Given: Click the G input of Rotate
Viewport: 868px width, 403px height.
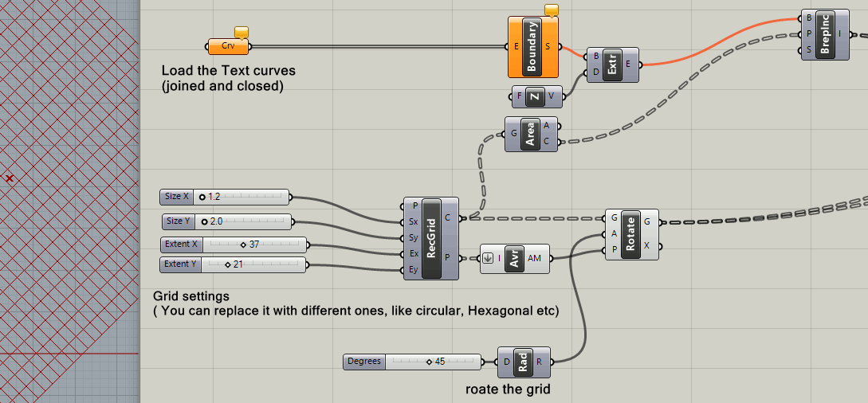Looking at the screenshot, I should 615,217.
